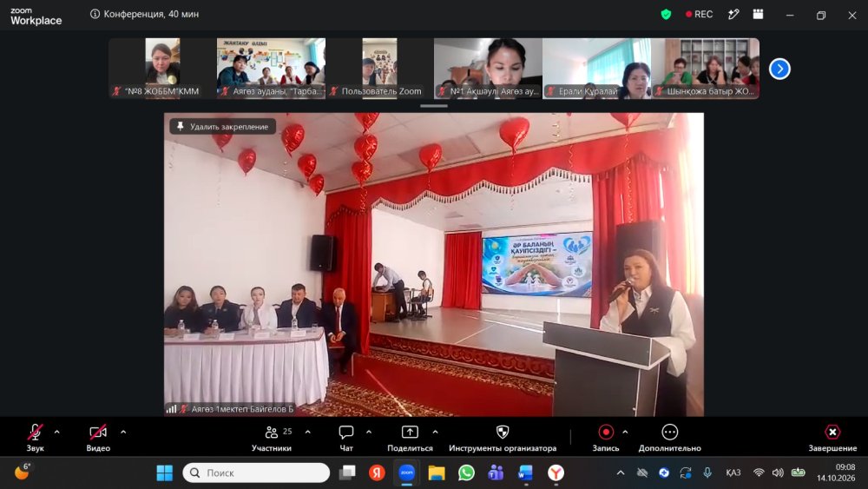
Task: Click the КАЗ keyboard language indicator
Action: click(733, 473)
